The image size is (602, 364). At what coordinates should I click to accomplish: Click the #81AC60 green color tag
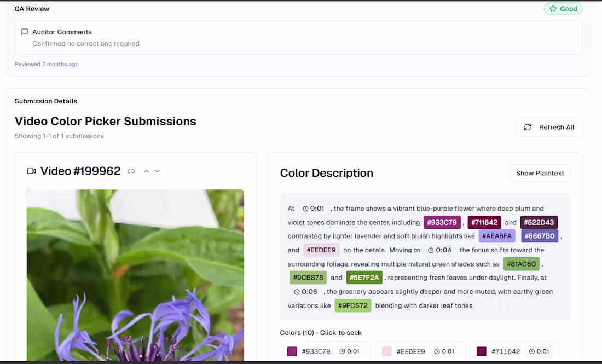coord(522,264)
